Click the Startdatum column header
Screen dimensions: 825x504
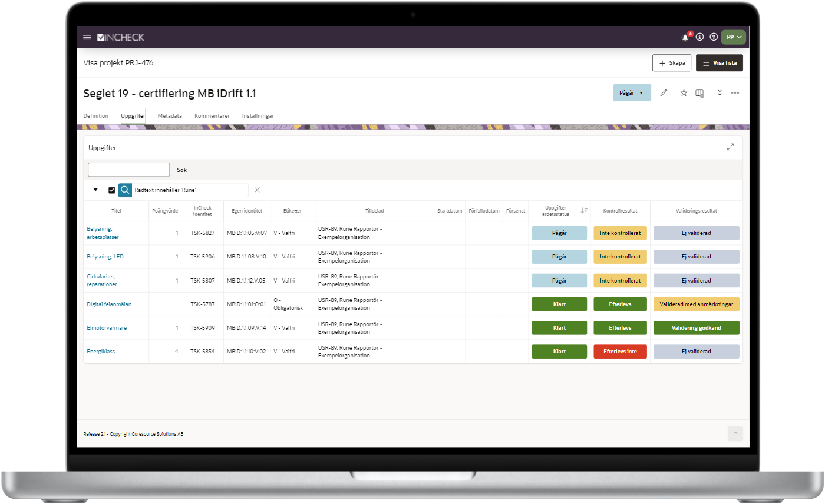(450, 211)
